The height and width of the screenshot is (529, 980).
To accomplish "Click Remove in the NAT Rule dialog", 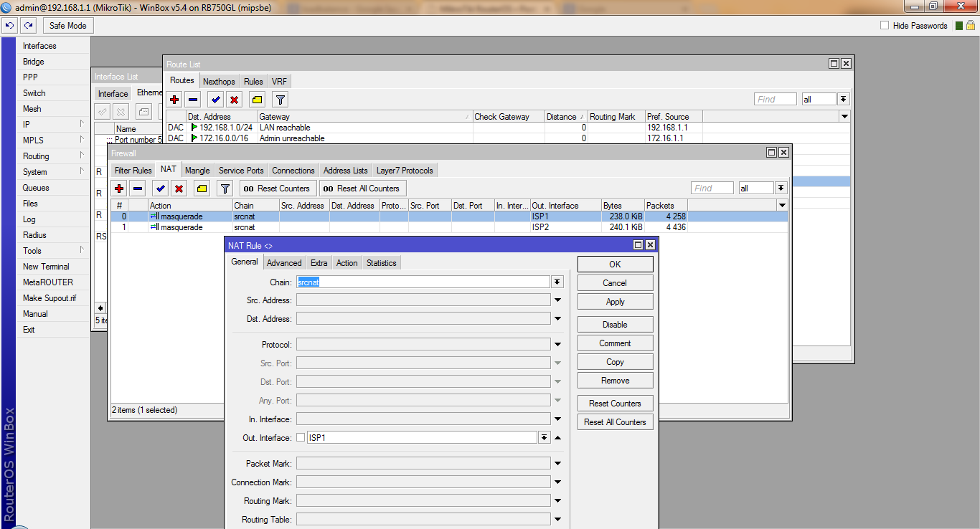I will coord(615,381).
